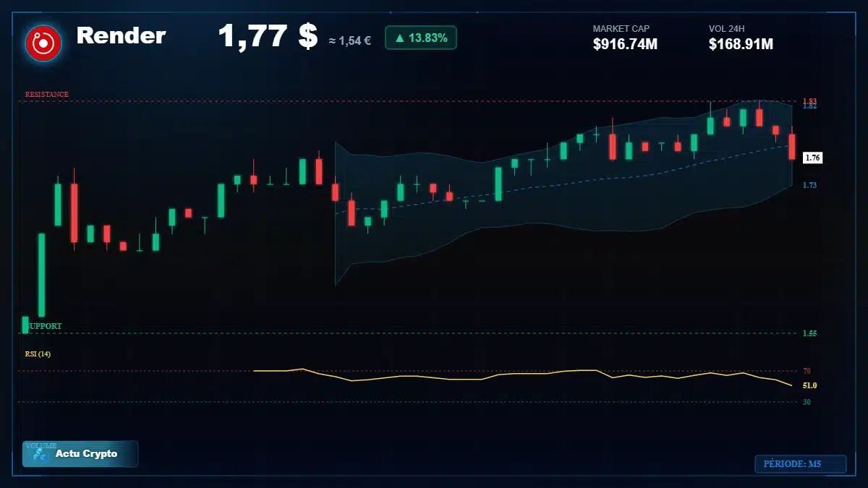Click the RSI (14) indicator label

(x=38, y=354)
